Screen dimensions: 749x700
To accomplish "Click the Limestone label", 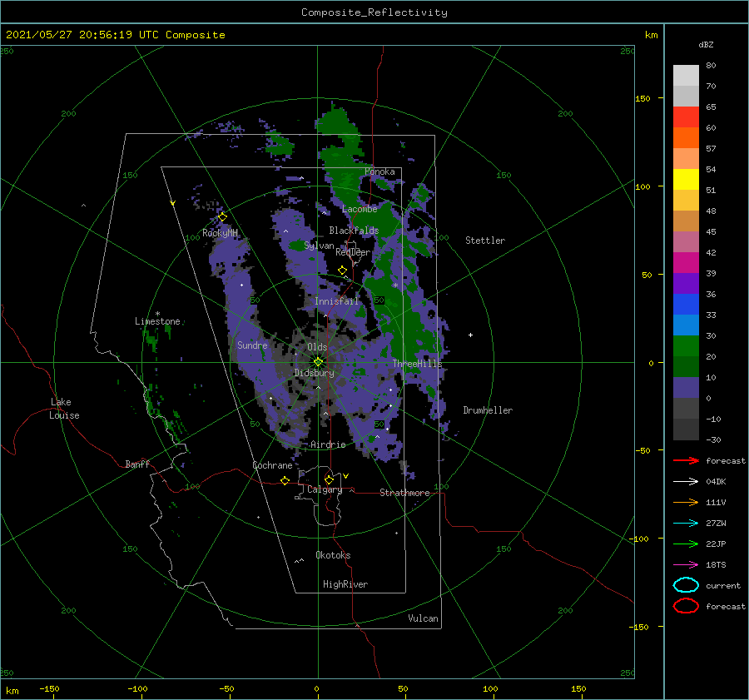I will coord(157,321).
